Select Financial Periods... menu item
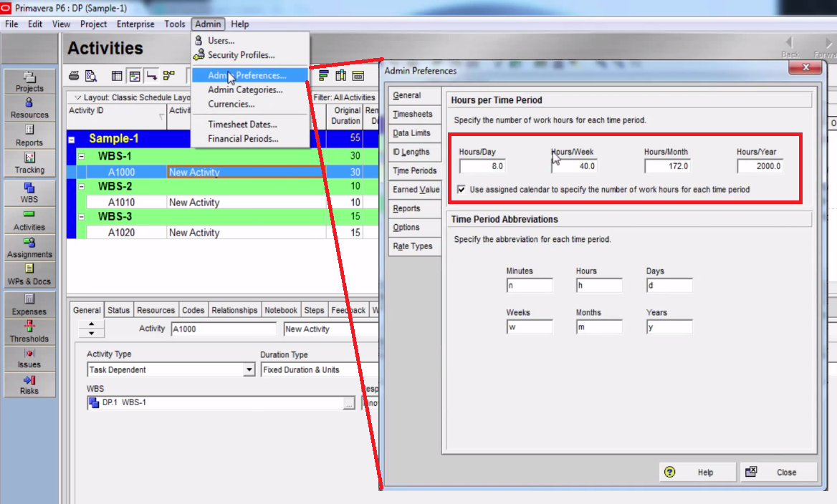The height and width of the screenshot is (504, 837). pos(243,139)
